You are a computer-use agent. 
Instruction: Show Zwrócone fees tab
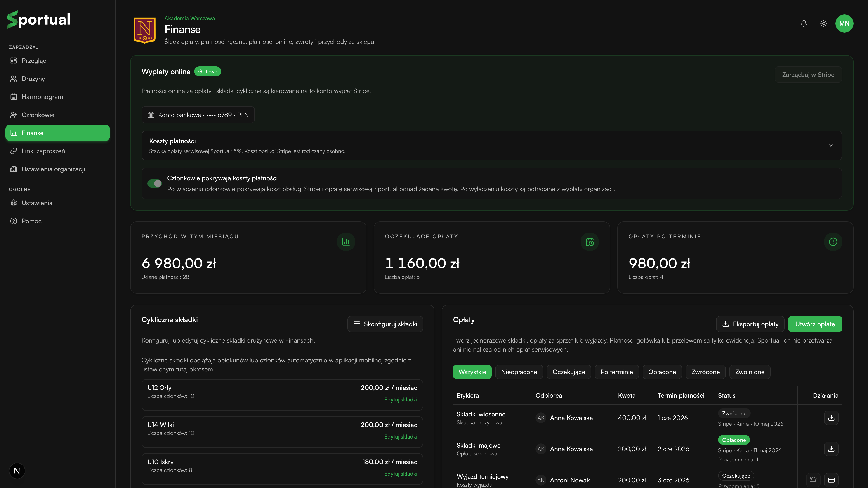(705, 372)
